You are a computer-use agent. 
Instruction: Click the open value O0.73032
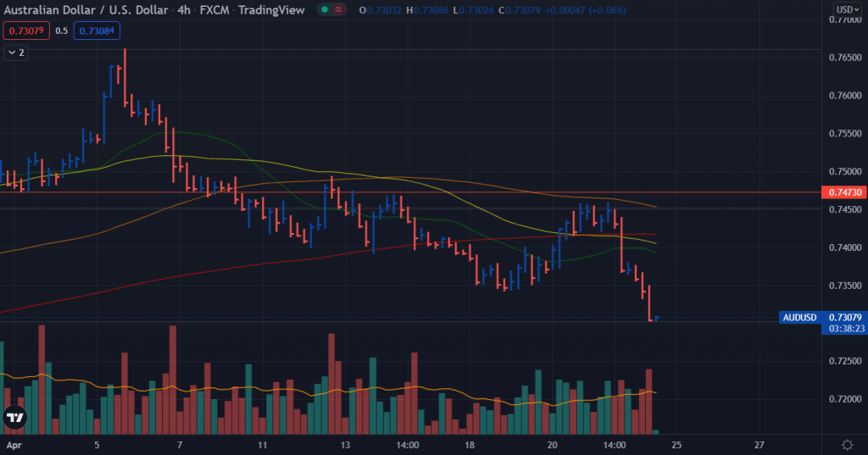pyautogui.click(x=381, y=10)
